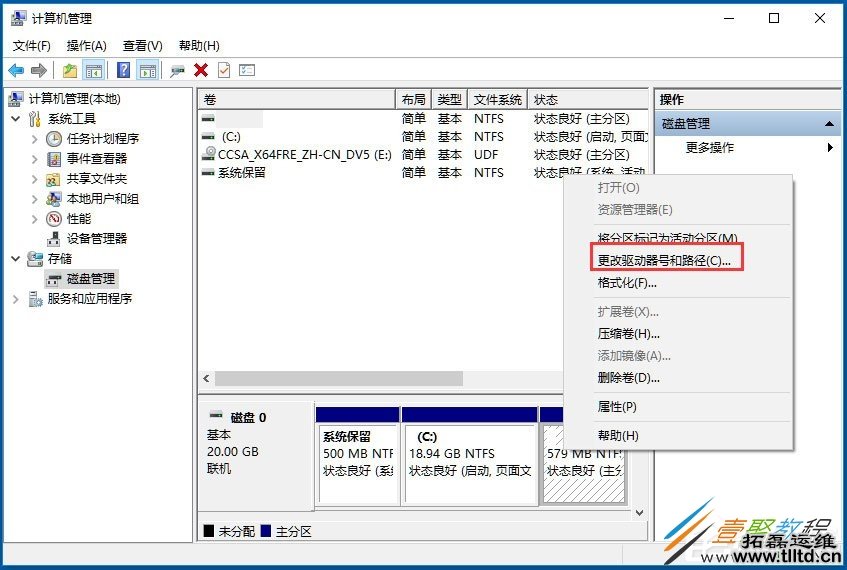The width and height of the screenshot is (847, 570).
Task: Click the horizontal scrollbar thumb in volume list
Action: (x=339, y=379)
